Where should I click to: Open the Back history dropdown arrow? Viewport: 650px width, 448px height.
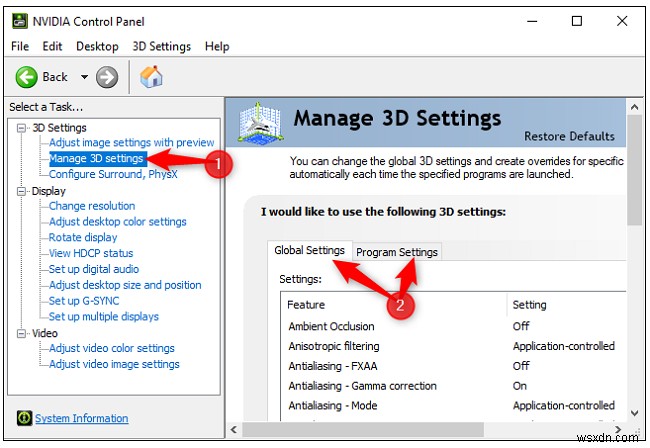pos(84,77)
